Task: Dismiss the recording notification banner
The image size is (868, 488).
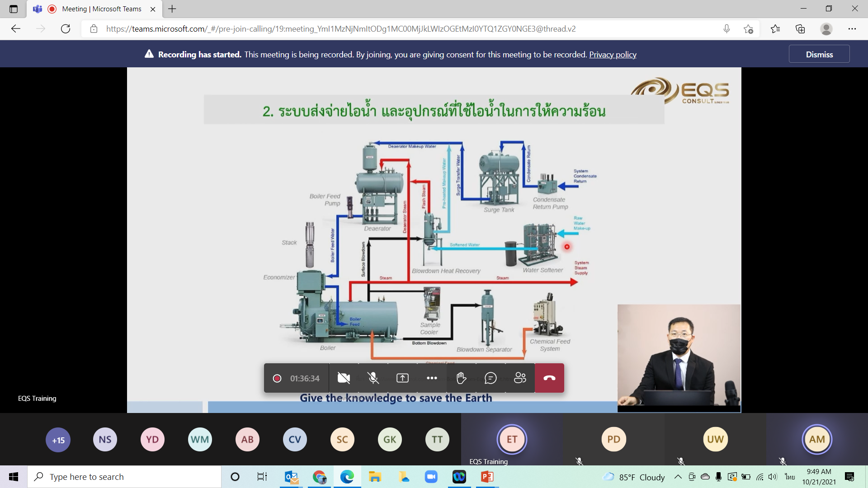Action: (x=819, y=54)
